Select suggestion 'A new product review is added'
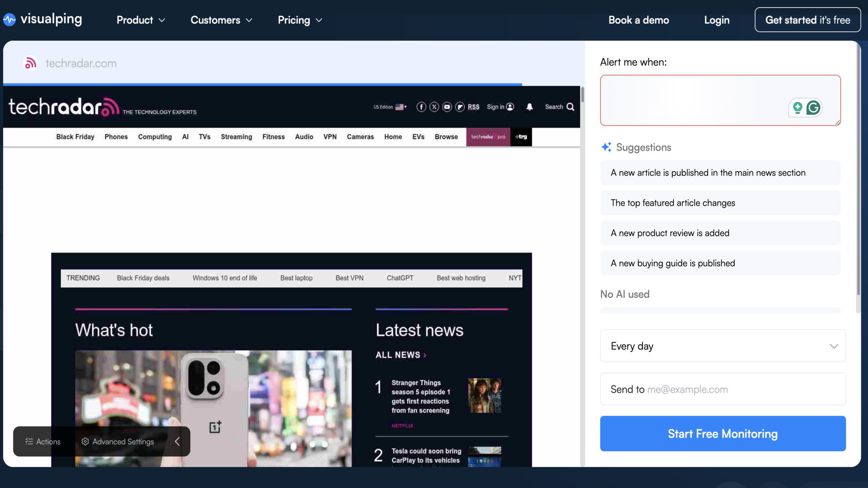Image resolution: width=868 pixels, height=488 pixels. [x=720, y=233]
